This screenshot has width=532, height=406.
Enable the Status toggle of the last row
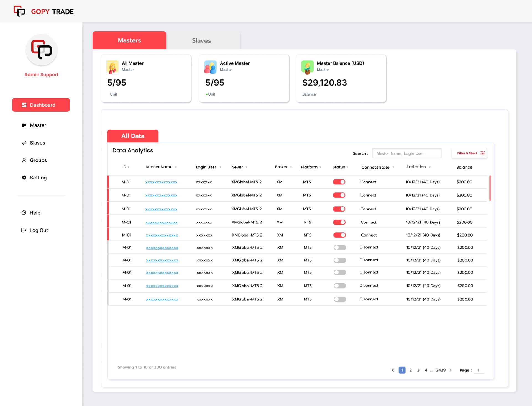(x=339, y=299)
